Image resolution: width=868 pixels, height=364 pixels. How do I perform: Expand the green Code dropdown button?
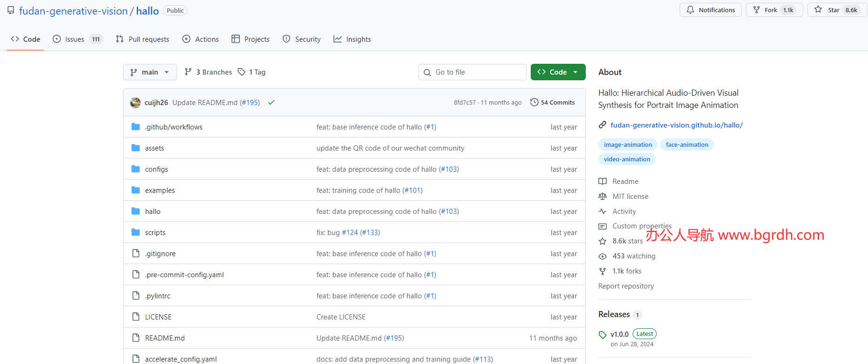tap(558, 72)
